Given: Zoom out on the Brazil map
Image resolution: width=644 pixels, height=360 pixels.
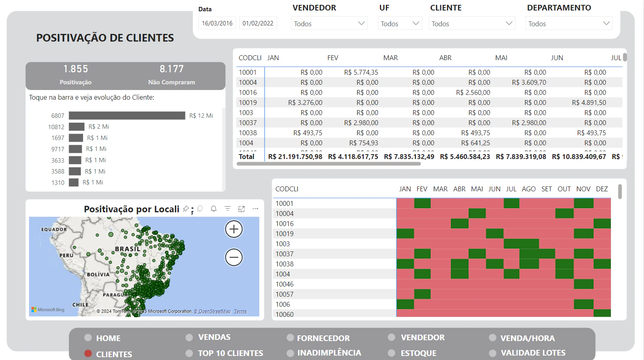Looking at the screenshot, I should tap(234, 257).
